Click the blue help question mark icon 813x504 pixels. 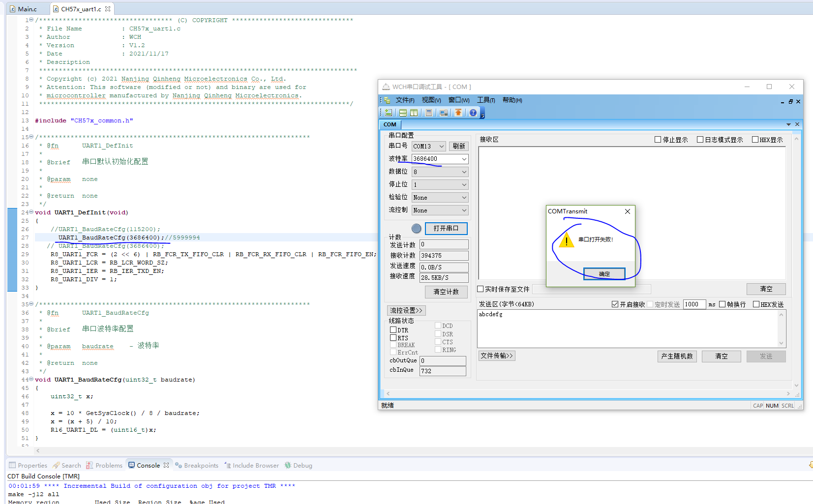coord(473,113)
